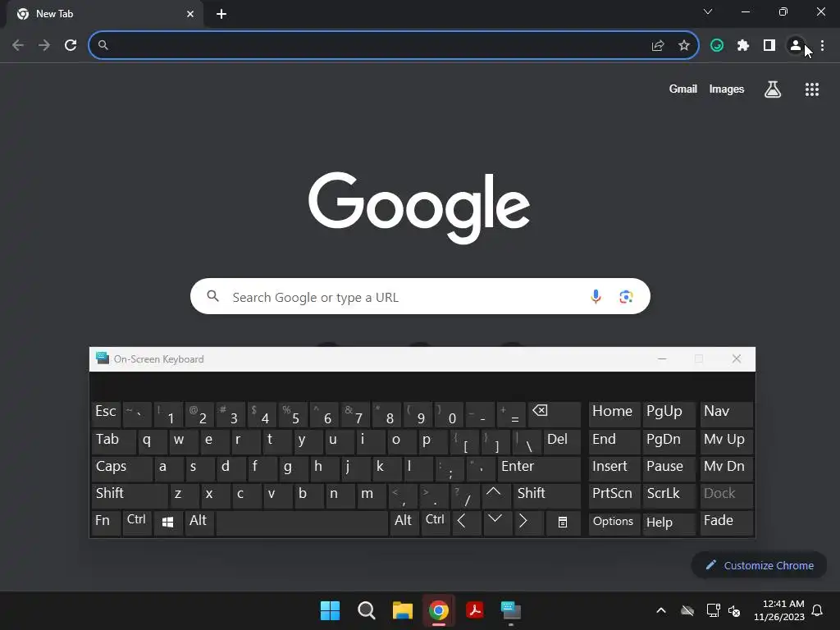Open the Windows Start menu
The image size is (840, 630).
pyautogui.click(x=330, y=610)
